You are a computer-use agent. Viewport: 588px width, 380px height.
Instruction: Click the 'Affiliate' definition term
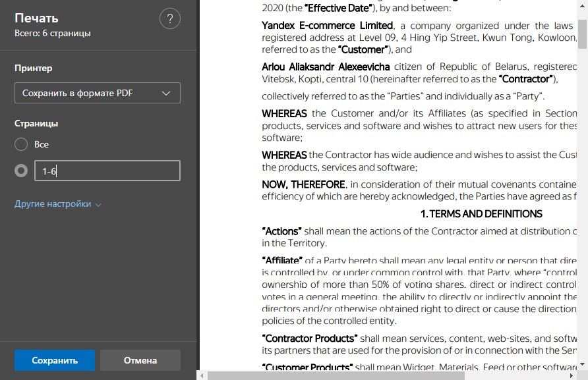[x=282, y=260]
